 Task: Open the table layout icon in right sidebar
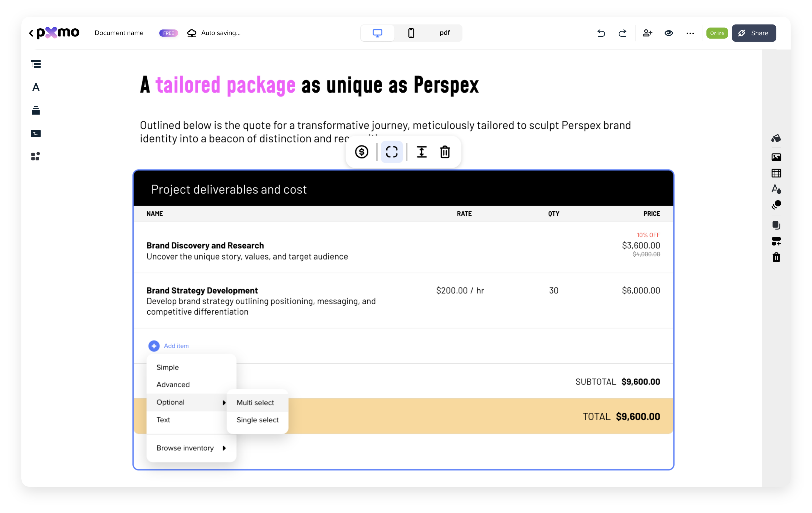pyautogui.click(x=776, y=173)
